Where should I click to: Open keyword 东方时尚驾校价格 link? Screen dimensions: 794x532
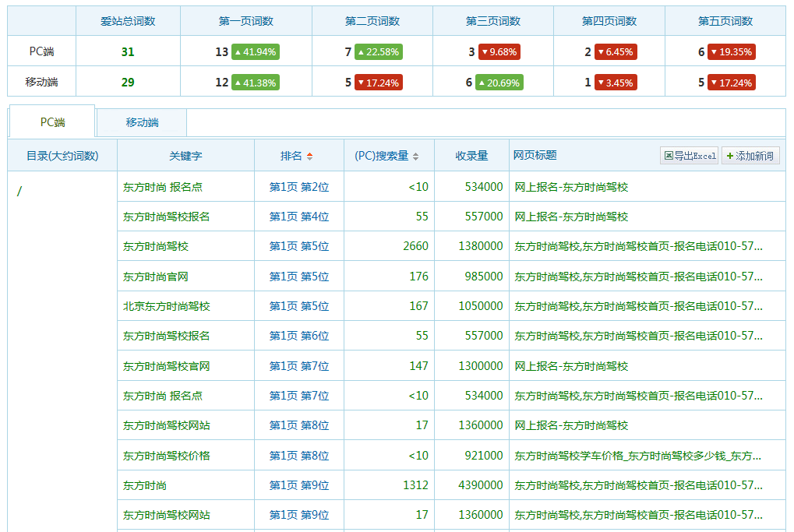tap(166, 456)
